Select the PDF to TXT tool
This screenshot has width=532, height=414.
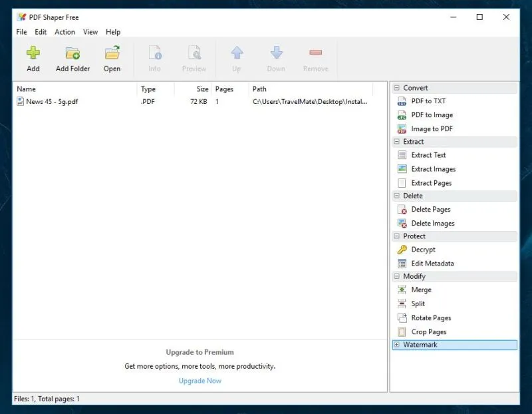432,101
